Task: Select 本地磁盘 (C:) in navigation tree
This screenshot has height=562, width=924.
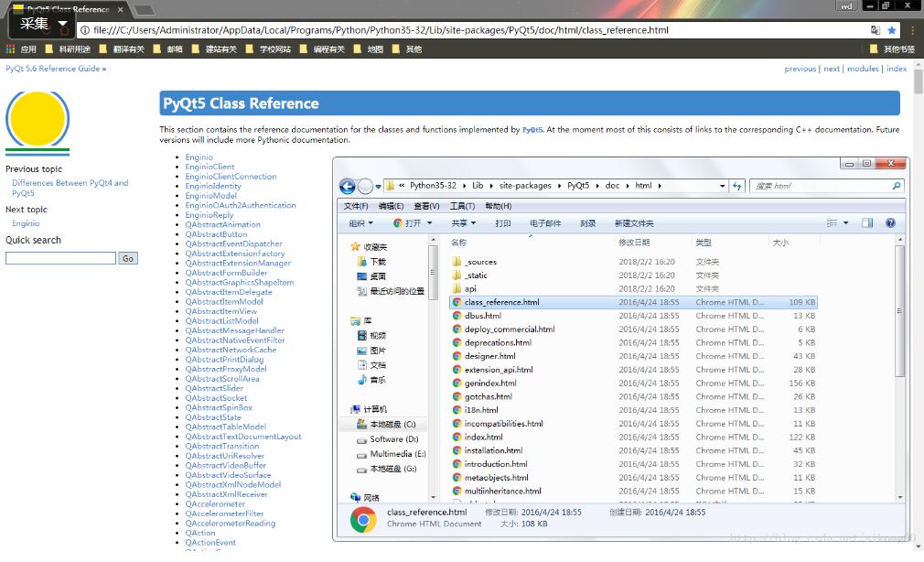Action: pos(392,425)
